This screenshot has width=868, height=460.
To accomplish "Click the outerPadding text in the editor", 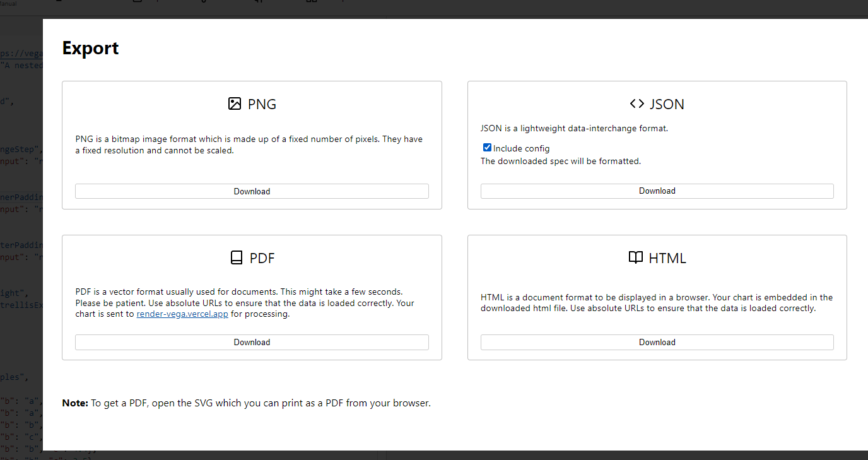I will click(19, 245).
